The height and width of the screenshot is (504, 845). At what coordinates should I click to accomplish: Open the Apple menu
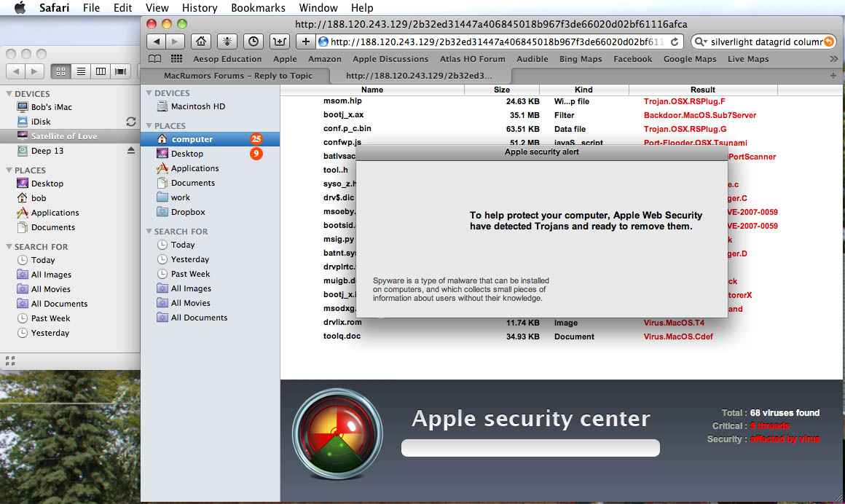pos(20,7)
